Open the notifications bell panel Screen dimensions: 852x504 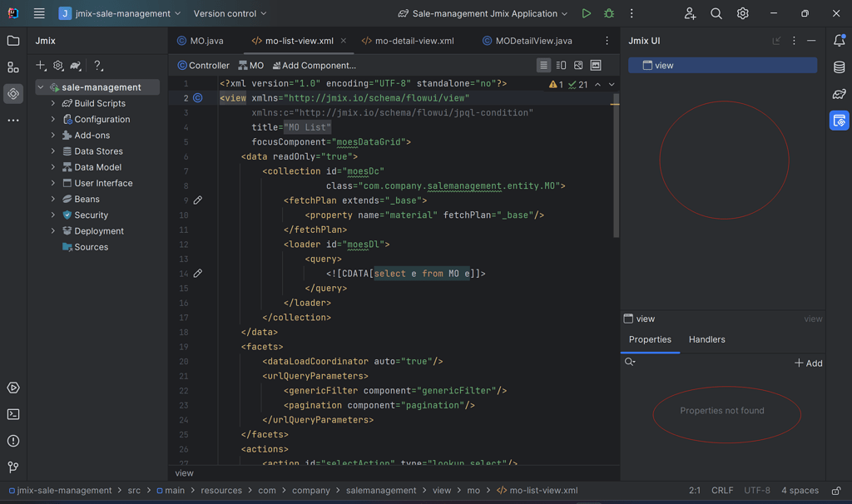pyautogui.click(x=840, y=40)
